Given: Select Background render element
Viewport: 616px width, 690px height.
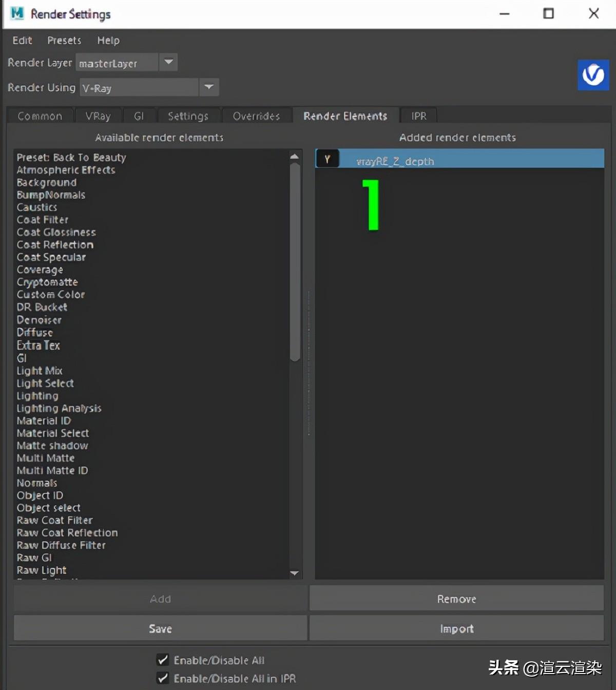Looking at the screenshot, I should click(x=46, y=182).
